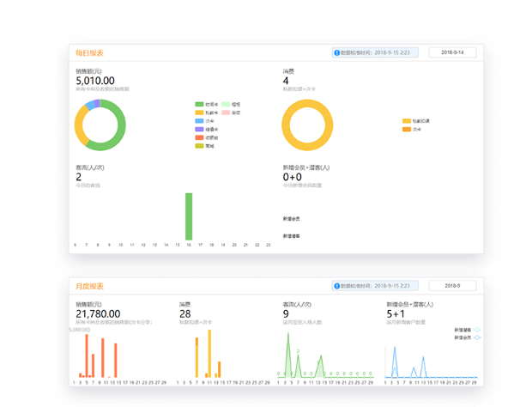Viewport: 532px width, 407px height.
Task: Click the tallest yellow bar in monthly consumption chart
Action: coord(209,354)
